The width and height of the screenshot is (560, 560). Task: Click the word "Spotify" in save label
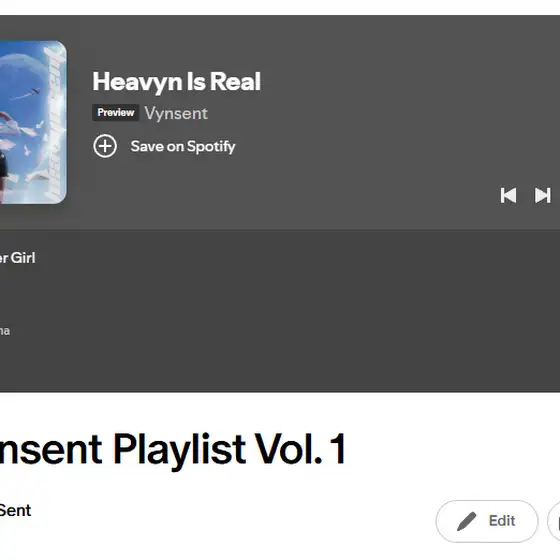point(211,146)
